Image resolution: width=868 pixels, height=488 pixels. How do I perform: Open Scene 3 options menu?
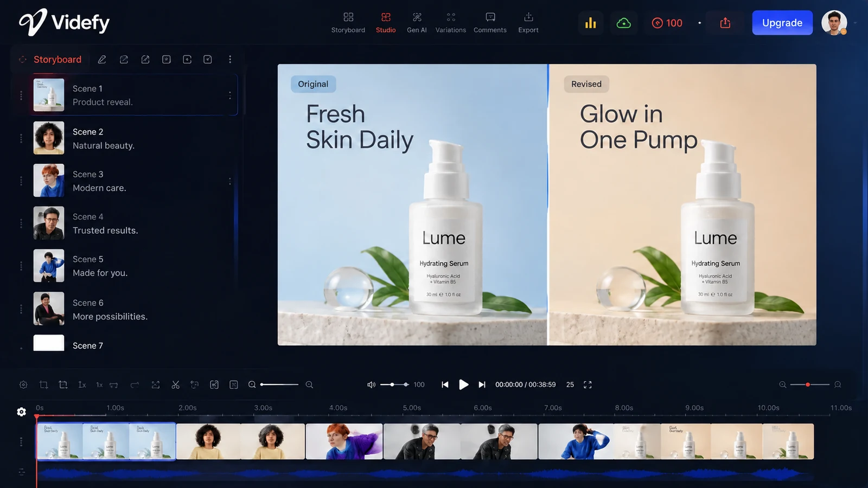point(230,181)
